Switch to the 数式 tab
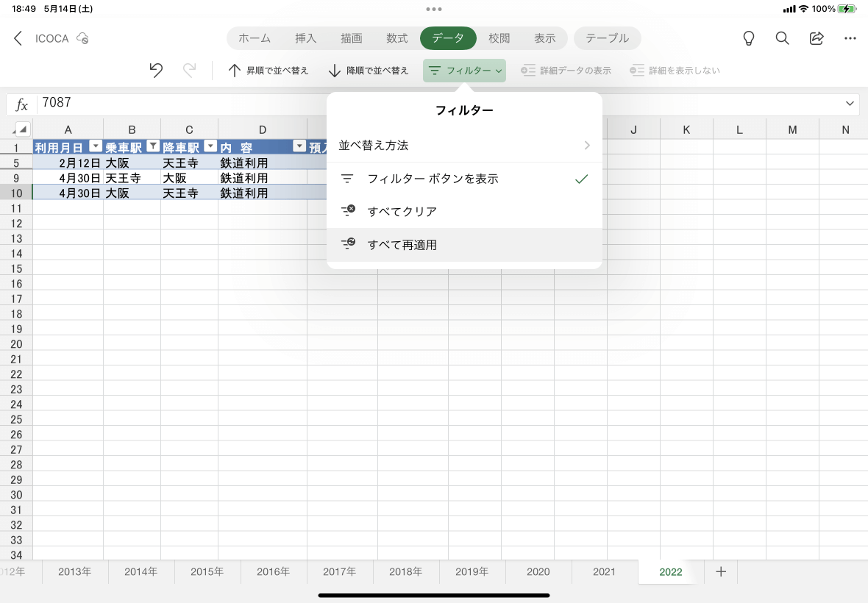This screenshot has width=868, height=603. (397, 38)
